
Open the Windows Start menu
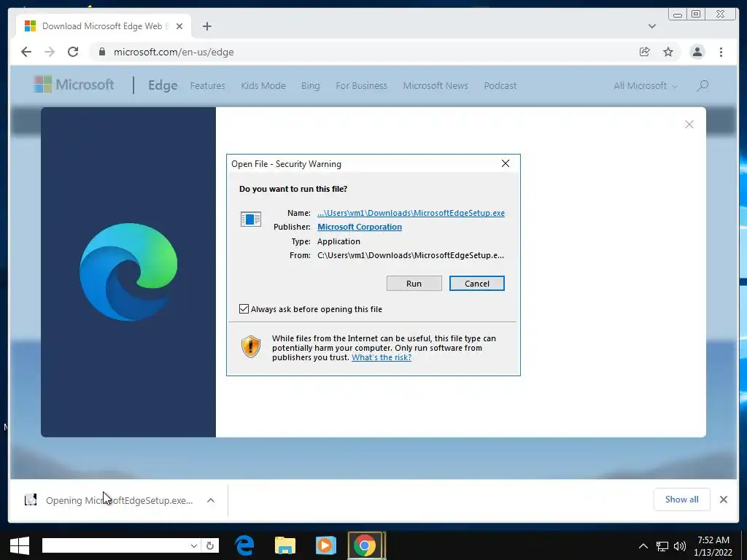tap(20, 545)
